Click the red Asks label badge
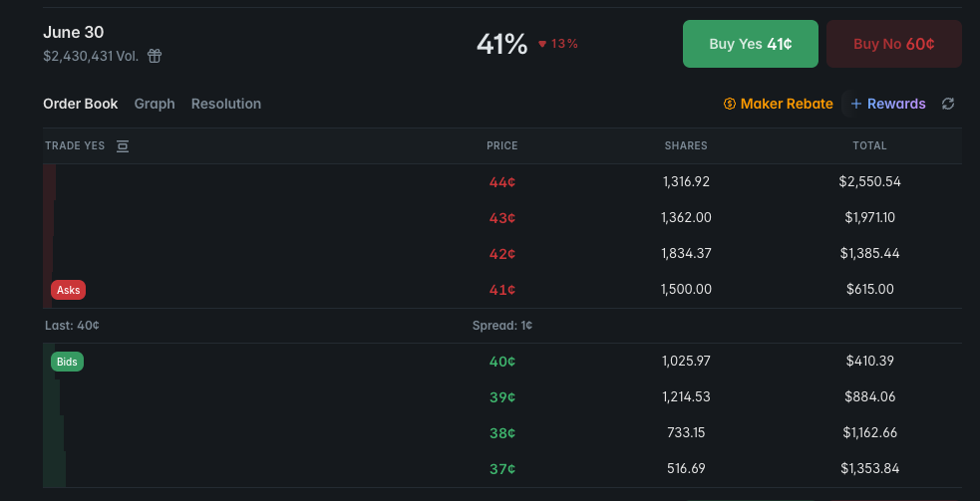This screenshot has width=980, height=501. pos(68,290)
